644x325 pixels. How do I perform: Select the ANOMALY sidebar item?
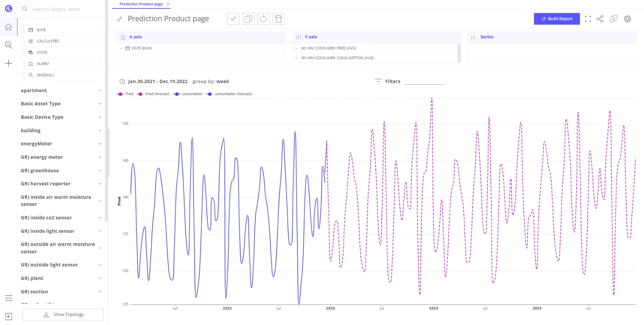(x=61, y=75)
